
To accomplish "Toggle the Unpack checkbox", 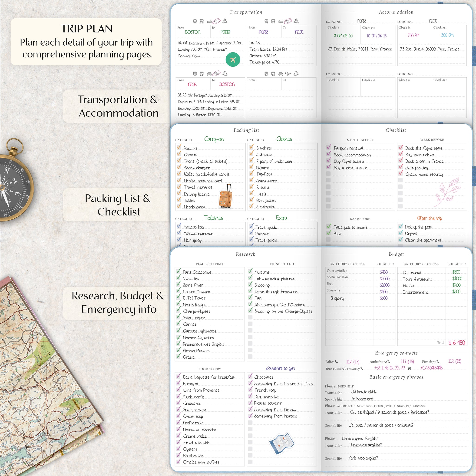I will click(401, 233).
